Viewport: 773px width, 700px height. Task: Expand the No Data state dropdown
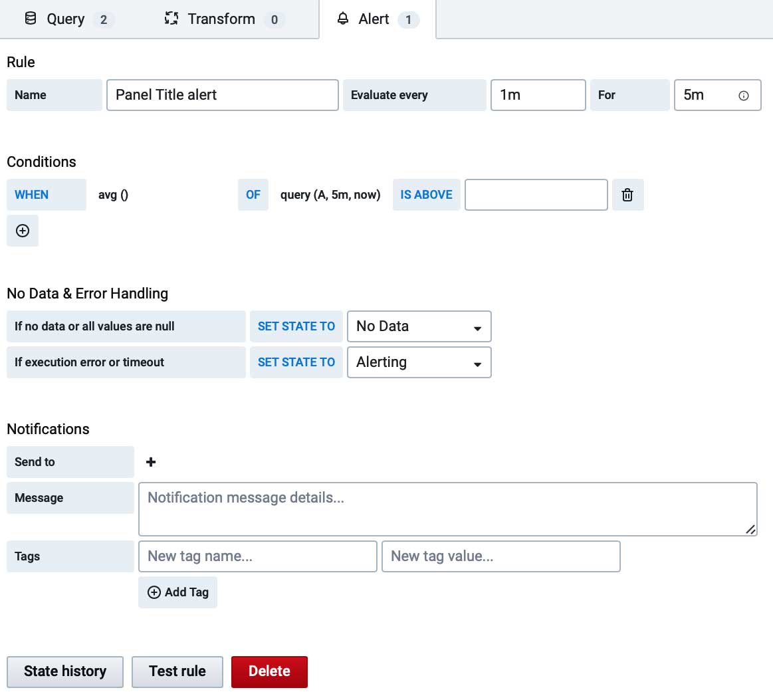coord(419,326)
